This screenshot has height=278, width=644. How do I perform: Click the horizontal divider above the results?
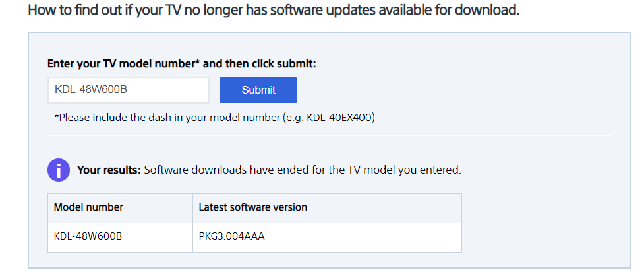(x=330, y=135)
